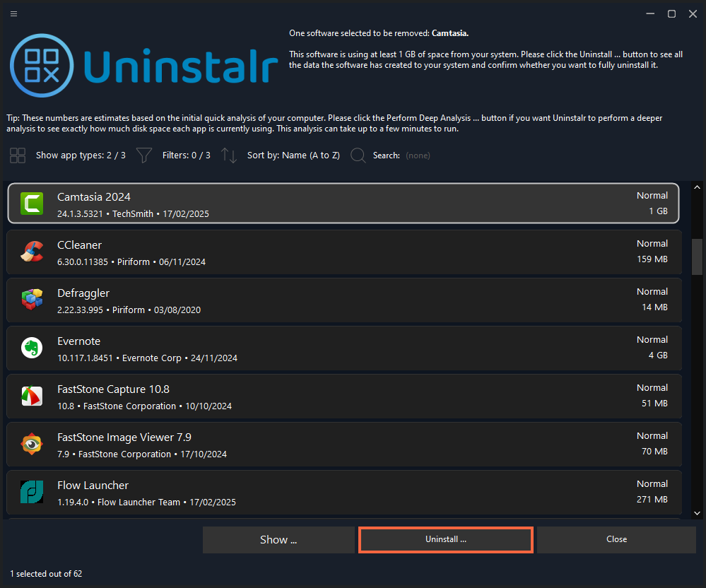The width and height of the screenshot is (706, 588).
Task: Click Camtasia version line 24.1.3.5321
Action: 133,214
